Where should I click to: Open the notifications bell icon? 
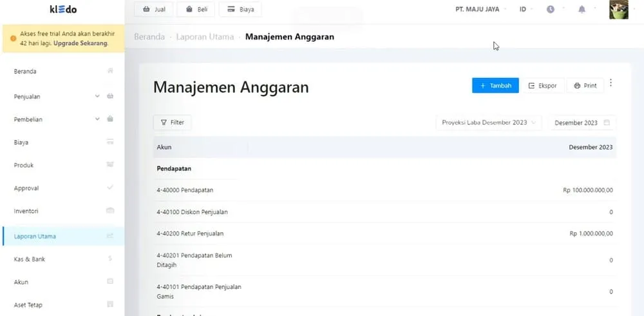(582, 9)
